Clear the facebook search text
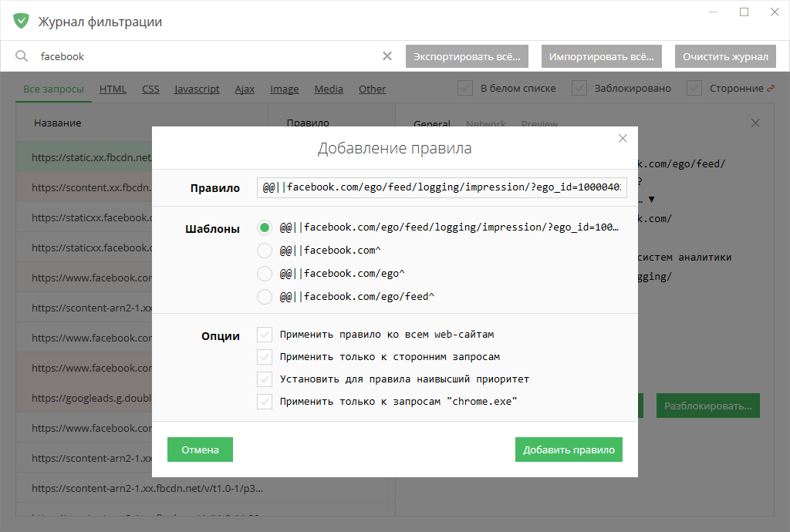 pos(387,56)
